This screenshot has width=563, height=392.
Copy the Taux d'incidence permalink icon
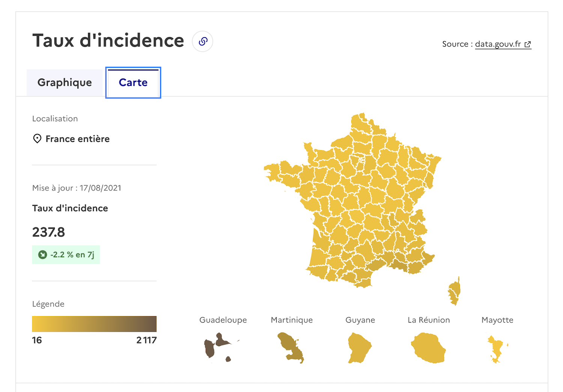(203, 41)
